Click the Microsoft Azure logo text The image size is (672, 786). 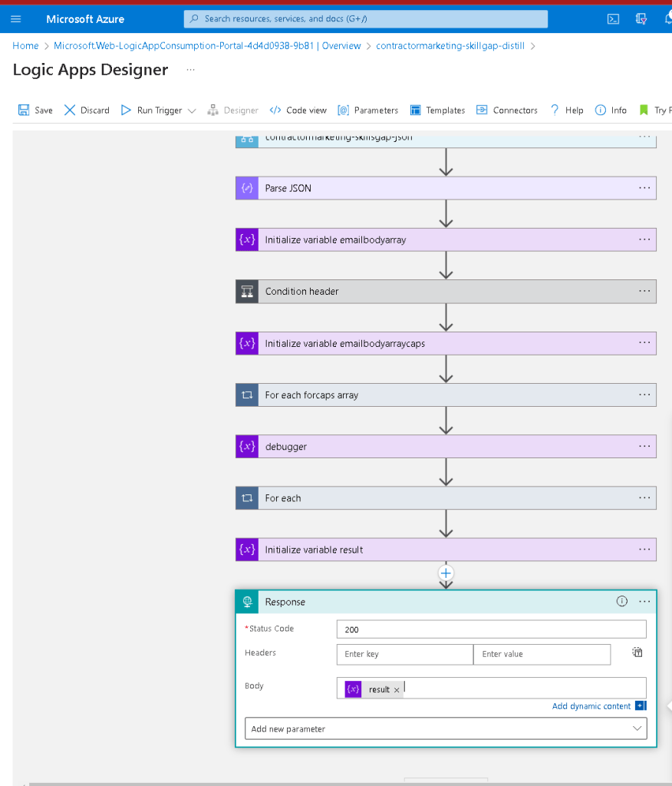[x=85, y=19]
